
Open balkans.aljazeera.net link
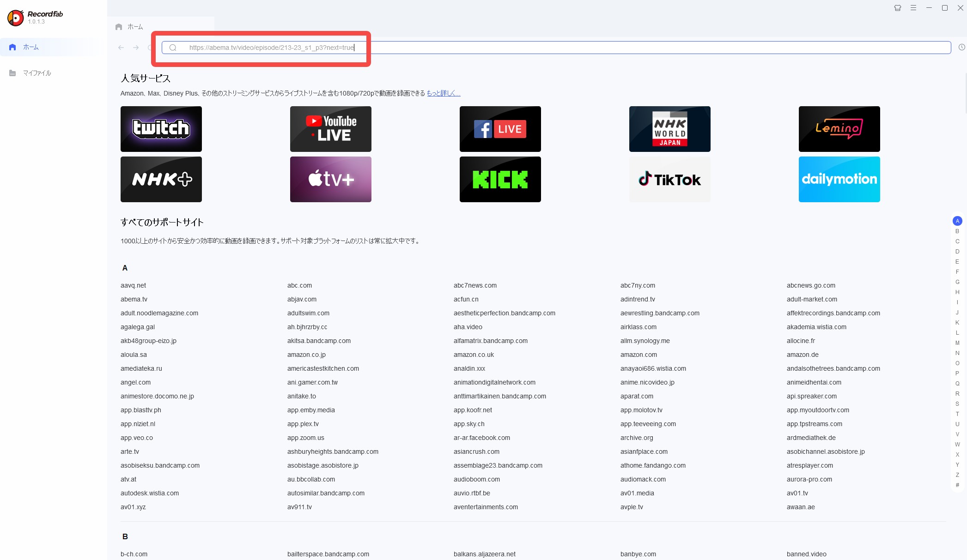click(x=484, y=554)
